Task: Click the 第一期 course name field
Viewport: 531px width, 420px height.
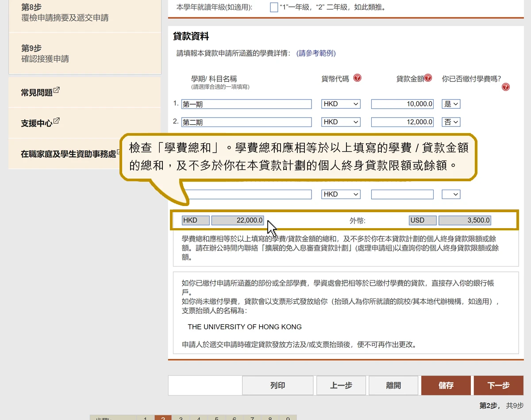Action: (x=246, y=104)
